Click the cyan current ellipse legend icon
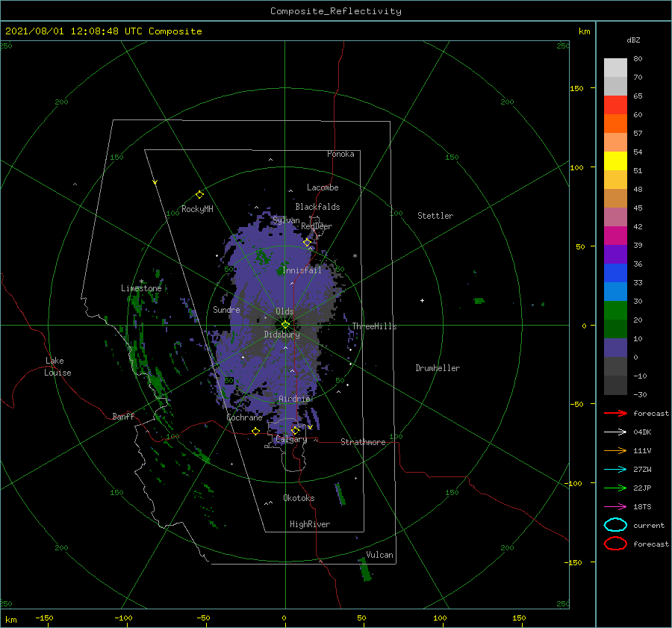This screenshot has width=672, height=628. point(615,525)
